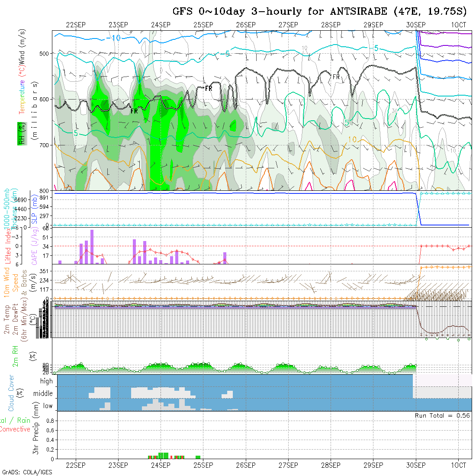Click the Wind (m/s) axis label
This screenshot has height=476, width=476.
(x=22, y=46)
